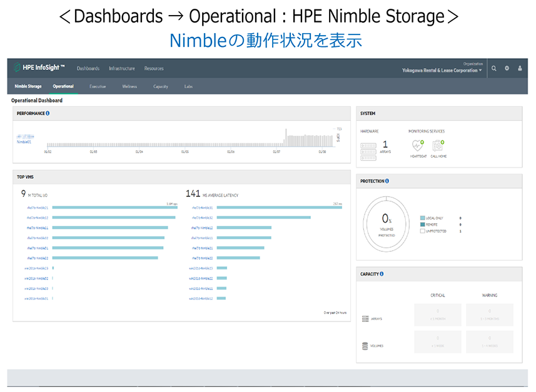Click the Unprotected legend swatch
This screenshot has width=536, height=392.
(423, 231)
